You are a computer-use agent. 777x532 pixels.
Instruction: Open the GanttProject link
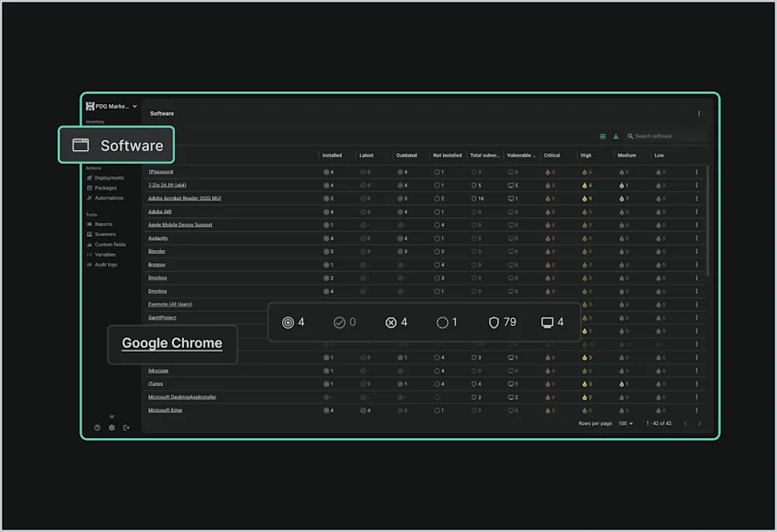pos(162,318)
